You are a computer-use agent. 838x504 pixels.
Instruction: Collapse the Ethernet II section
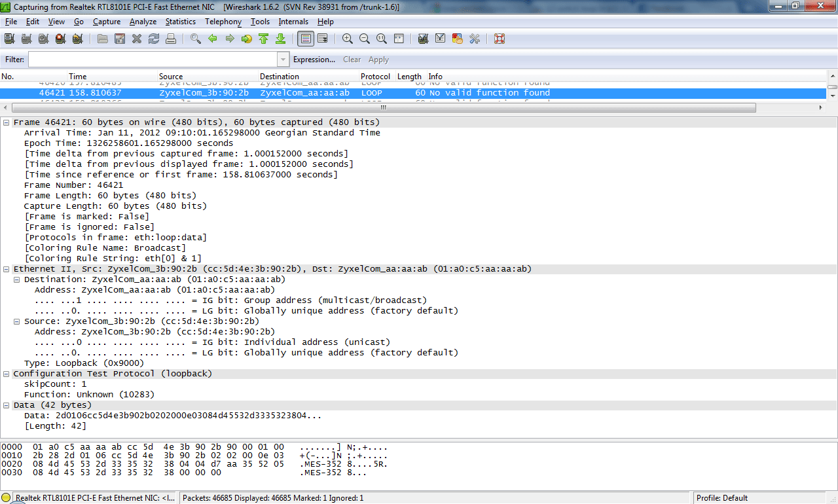(x=7, y=269)
